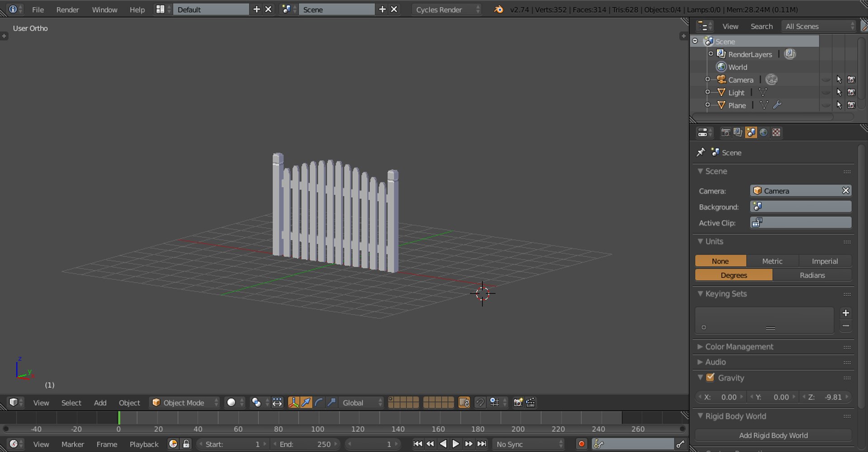This screenshot has height=452, width=868.
Task: Toggle renderability of the Plane object
Action: point(851,105)
